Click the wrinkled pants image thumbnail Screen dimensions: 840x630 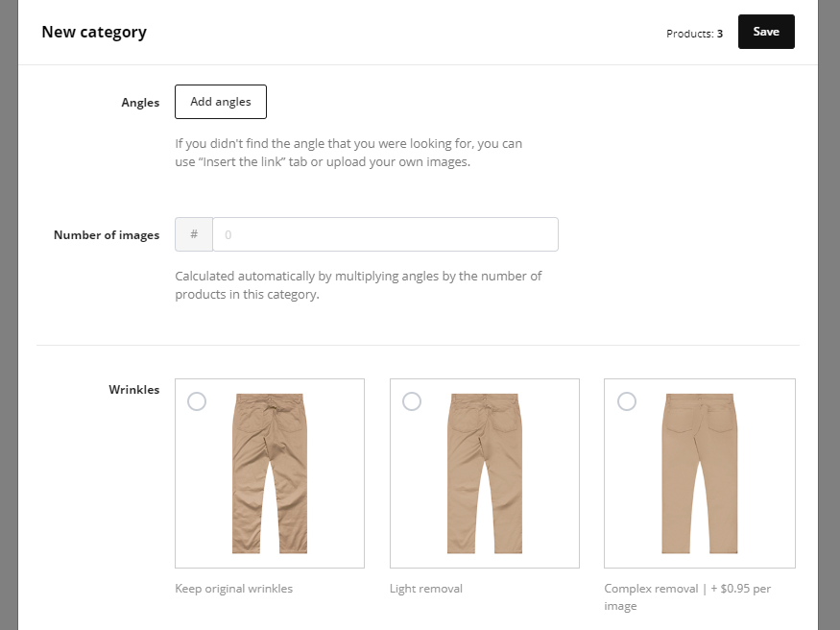tap(269, 473)
